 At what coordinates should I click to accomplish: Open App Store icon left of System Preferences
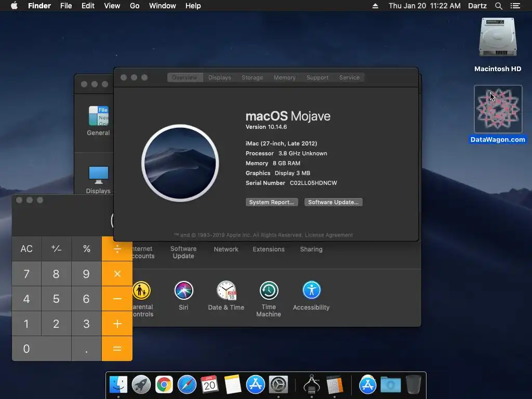[x=255, y=385]
